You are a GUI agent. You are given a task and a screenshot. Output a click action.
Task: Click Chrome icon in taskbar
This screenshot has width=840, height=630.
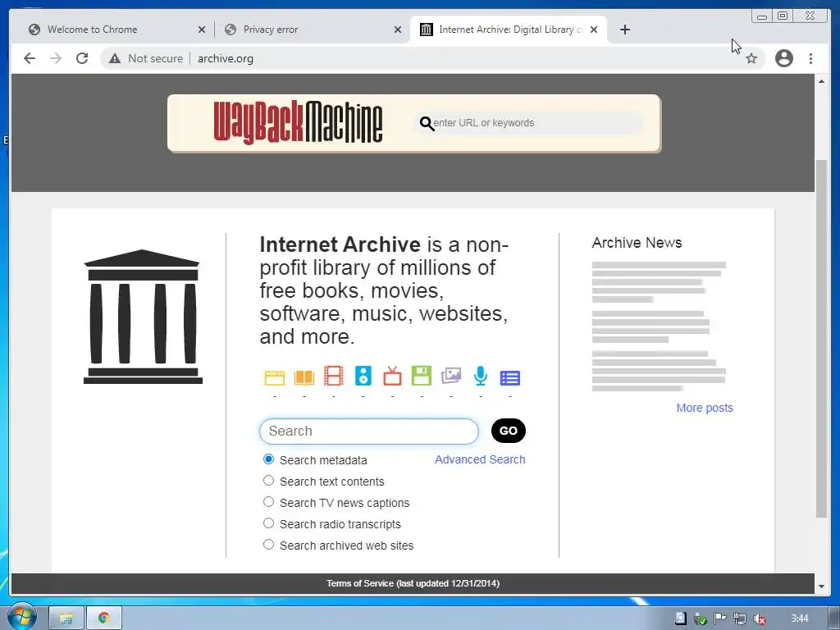[x=104, y=619]
